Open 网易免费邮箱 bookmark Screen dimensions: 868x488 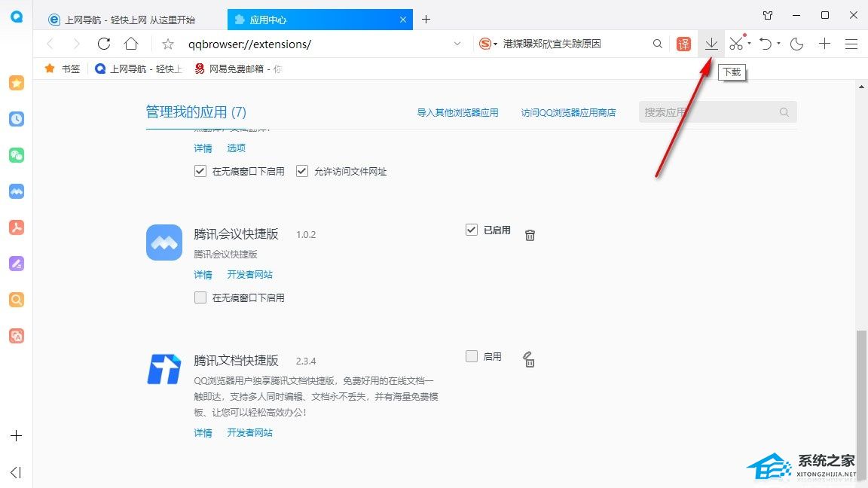click(239, 69)
